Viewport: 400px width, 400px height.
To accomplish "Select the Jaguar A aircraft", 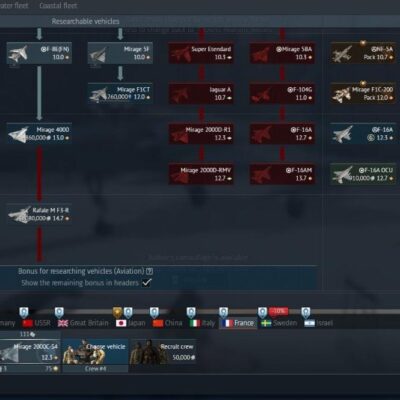I will point(201,93).
